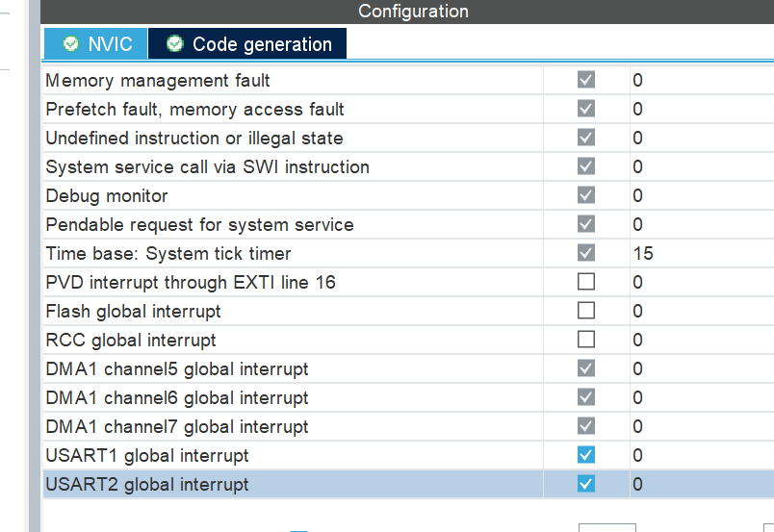Enable RCC global interrupt checkbox

coord(585,340)
